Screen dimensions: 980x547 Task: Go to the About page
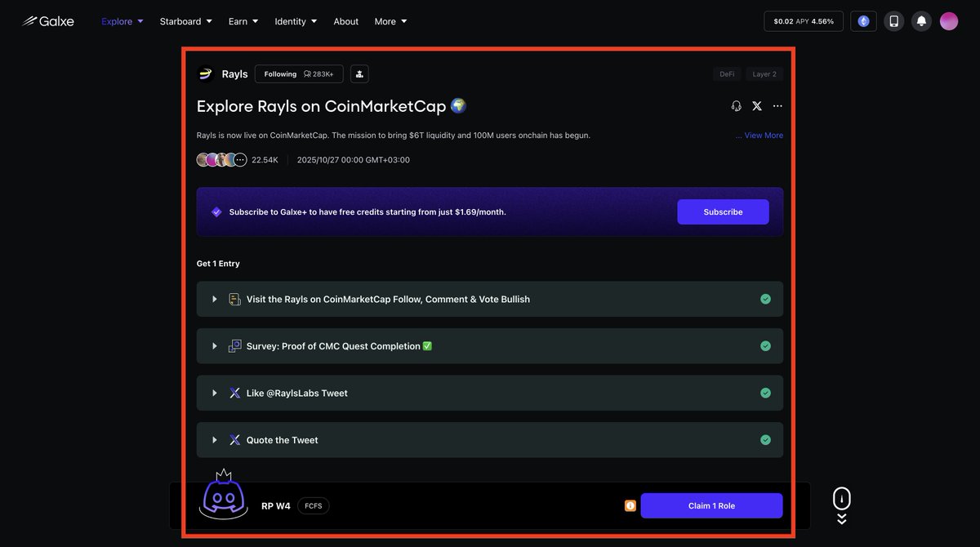click(346, 21)
